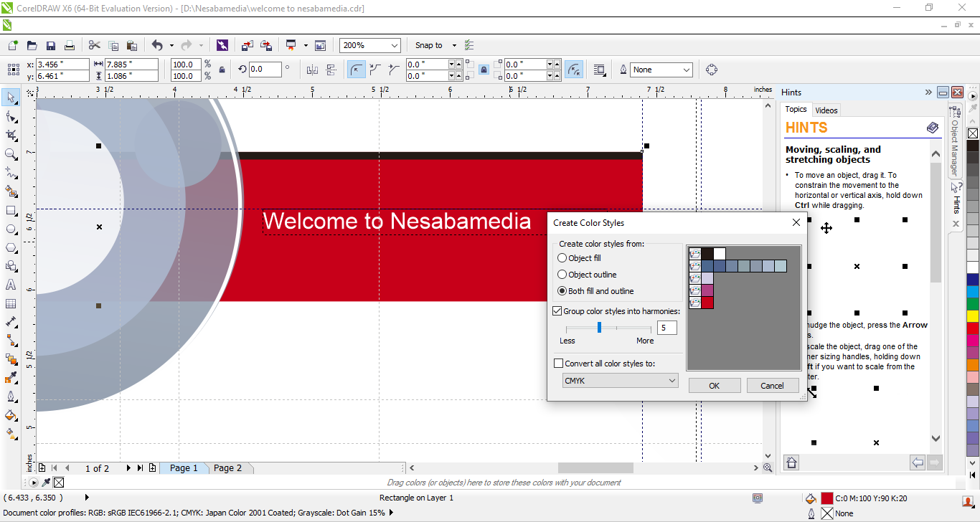Viewport: 980px width, 522px height.
Task: Select the Color Eyedropper tool
Action: 11,378
